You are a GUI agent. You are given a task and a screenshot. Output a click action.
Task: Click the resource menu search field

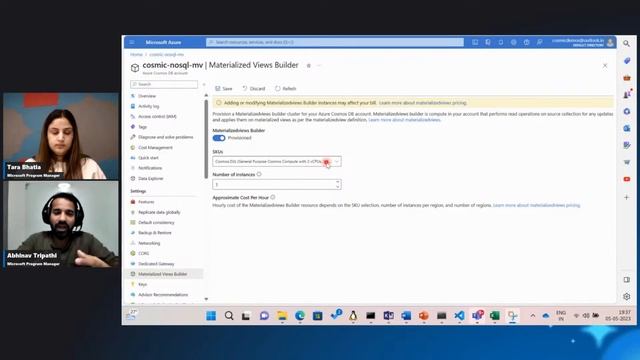pos(164,84)
